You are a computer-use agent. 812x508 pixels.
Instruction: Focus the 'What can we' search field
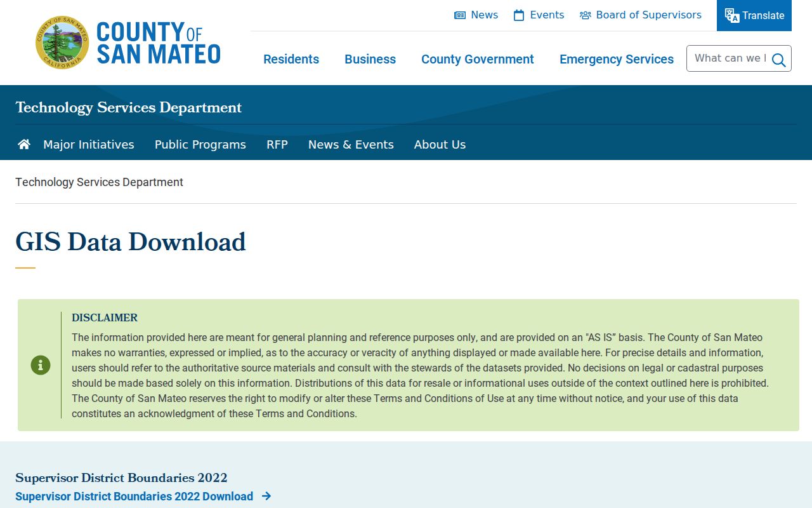point(730,58)
